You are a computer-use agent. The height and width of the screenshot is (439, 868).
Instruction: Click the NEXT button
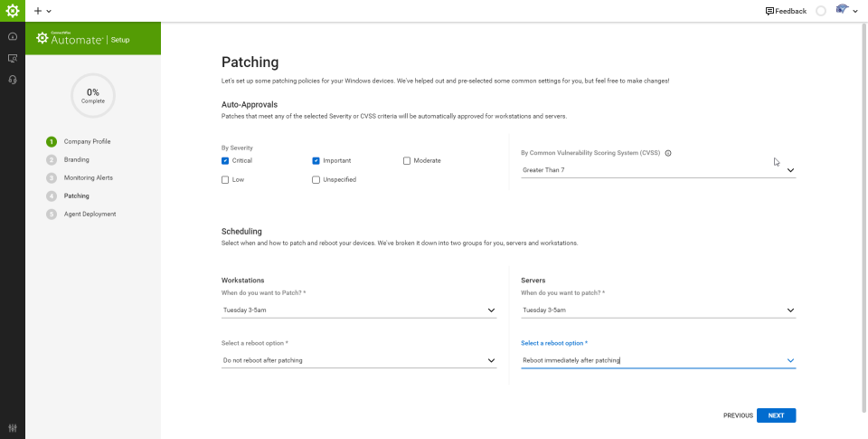pos(776,415)
